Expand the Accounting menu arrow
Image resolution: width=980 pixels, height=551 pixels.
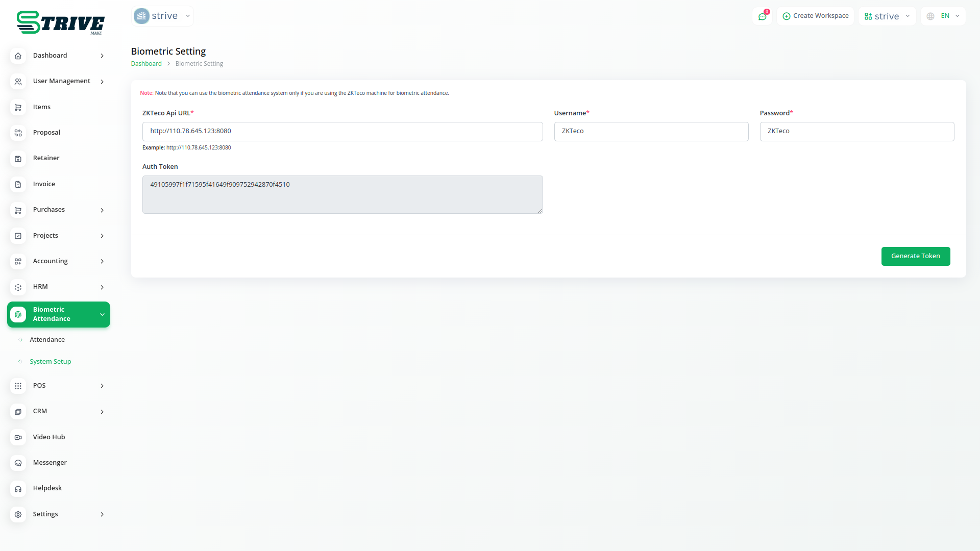(x=102, y=261)
